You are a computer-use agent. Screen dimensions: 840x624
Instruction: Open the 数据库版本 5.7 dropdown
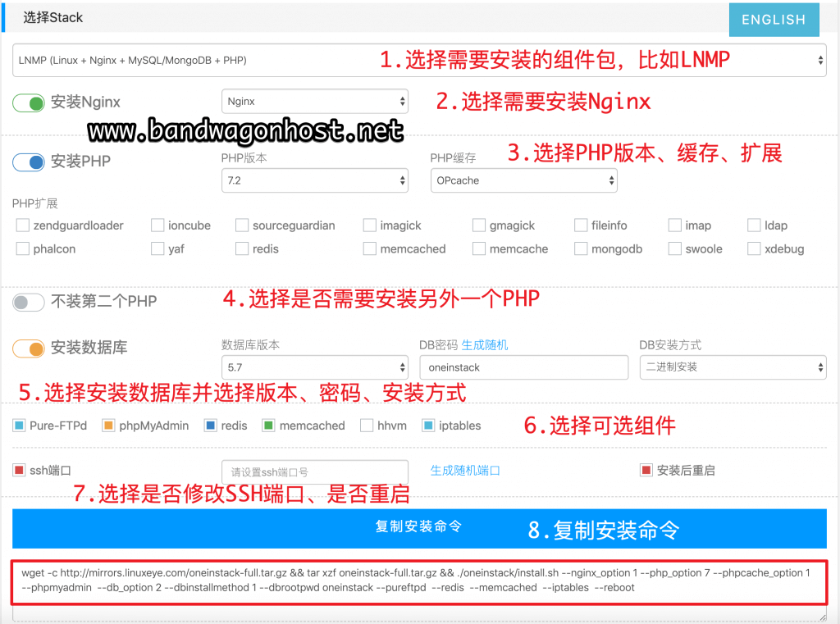[x=314, y=367]
